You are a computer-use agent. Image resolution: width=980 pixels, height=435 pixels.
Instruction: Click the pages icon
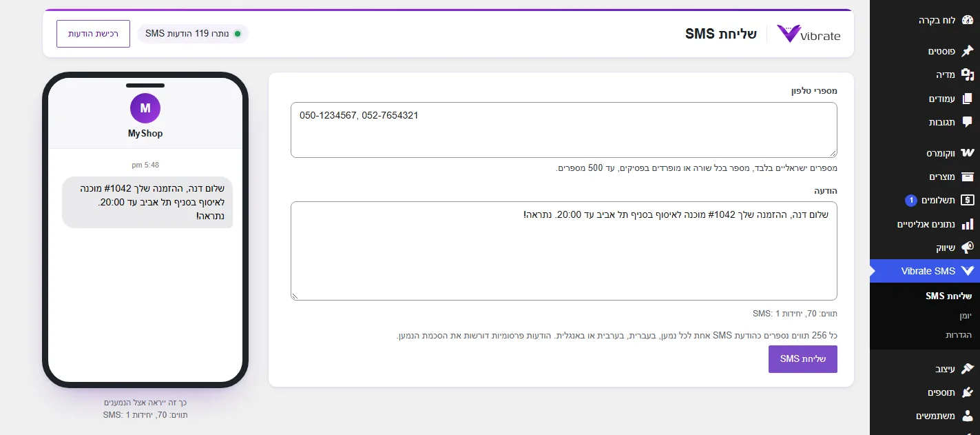[968, 99]
